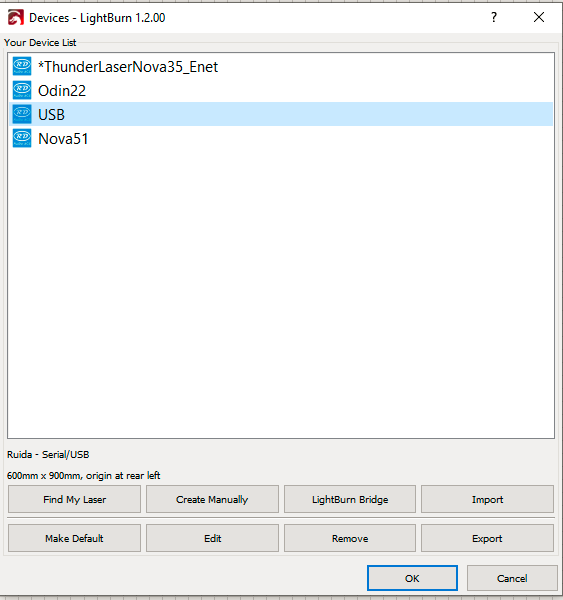The width and height of the screenshot is (563, 600).
Task: Click the Find My Laser button
Action: [74, 499]
